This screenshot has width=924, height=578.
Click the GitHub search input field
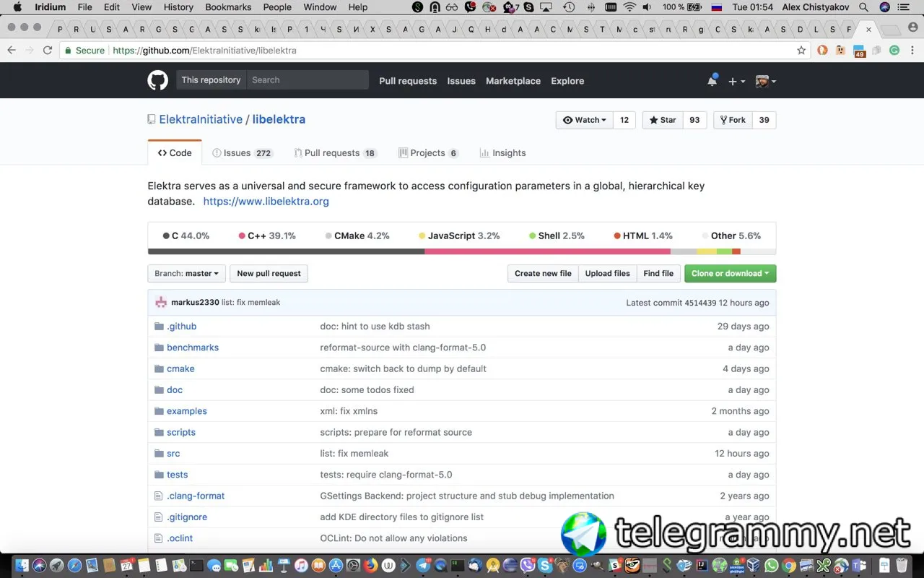308,80
